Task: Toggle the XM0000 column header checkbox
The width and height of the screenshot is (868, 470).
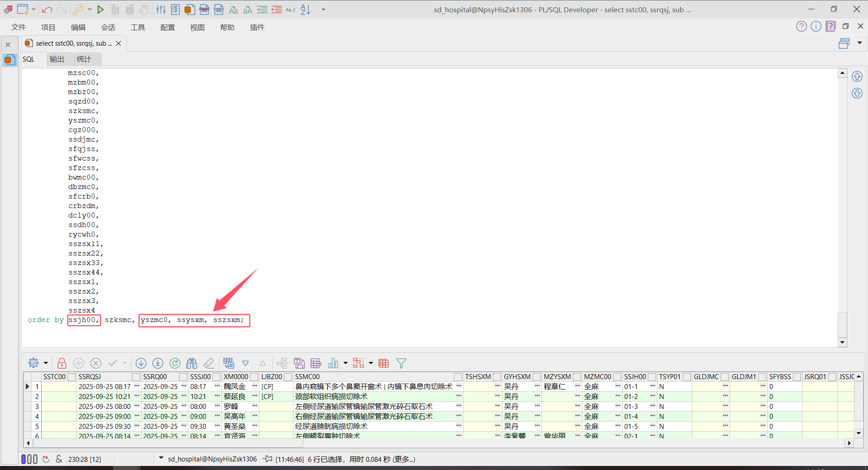Action: coord(254,377)
